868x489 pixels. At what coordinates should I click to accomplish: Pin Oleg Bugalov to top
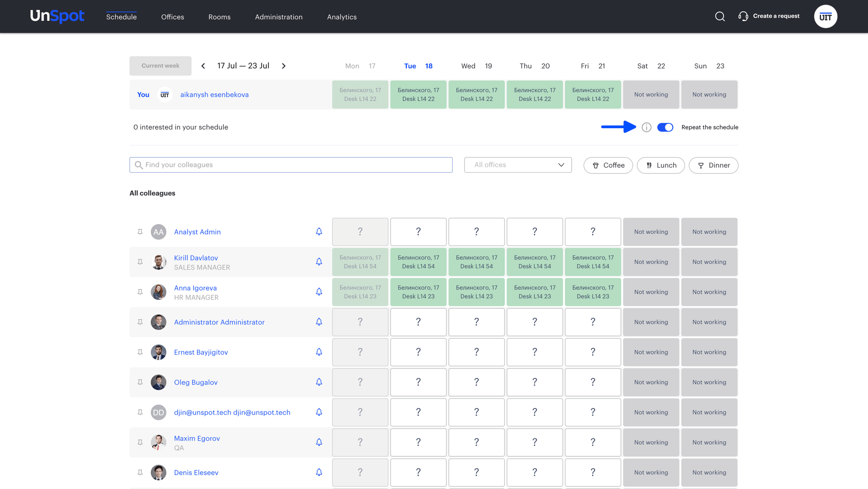140,382
